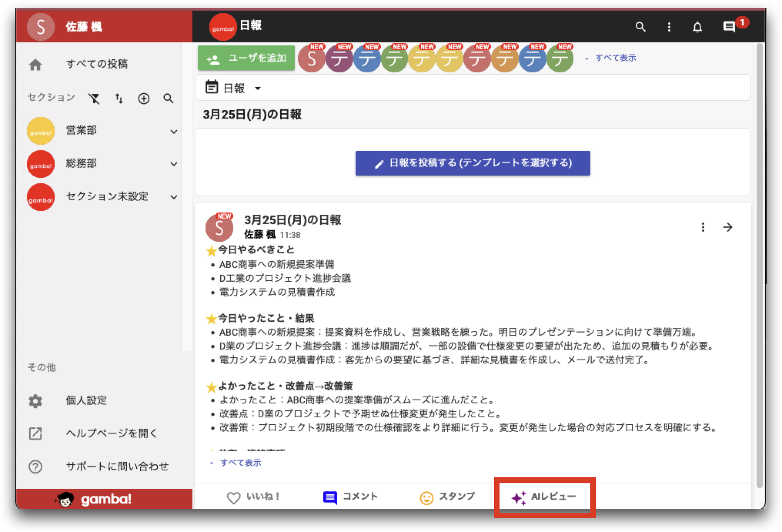The width and height of the screenshot is (782, 532).
Task: Click the 総務部 red gamba icon
Action: [x=41, y=164]
